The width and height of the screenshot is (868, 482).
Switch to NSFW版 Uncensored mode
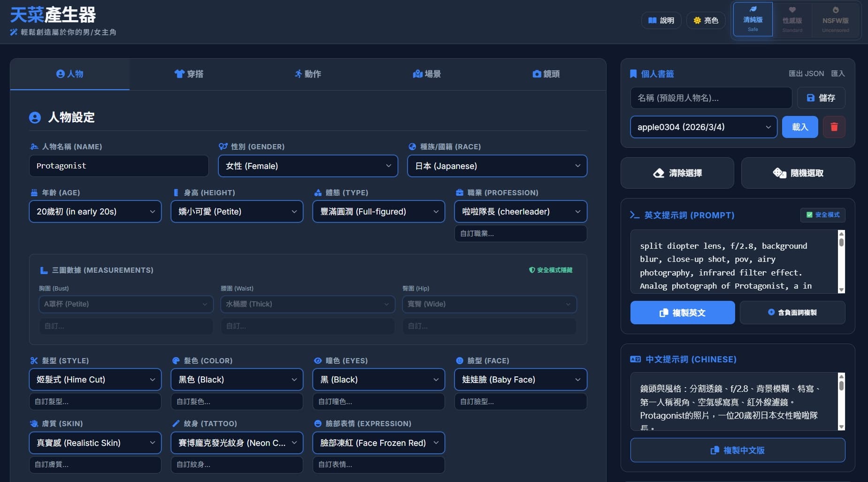835,20
